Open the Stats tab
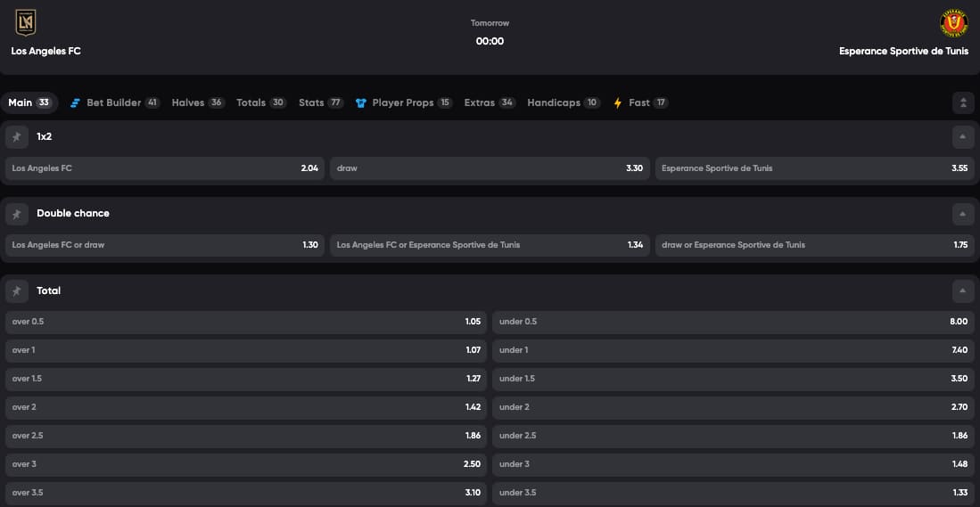The image size is (980, 507). click(321, 103)
